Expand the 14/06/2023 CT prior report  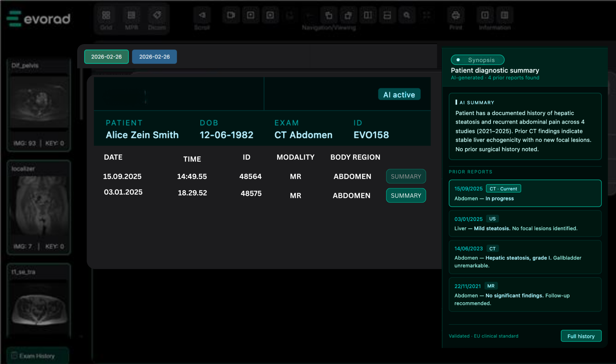point(525,257)
